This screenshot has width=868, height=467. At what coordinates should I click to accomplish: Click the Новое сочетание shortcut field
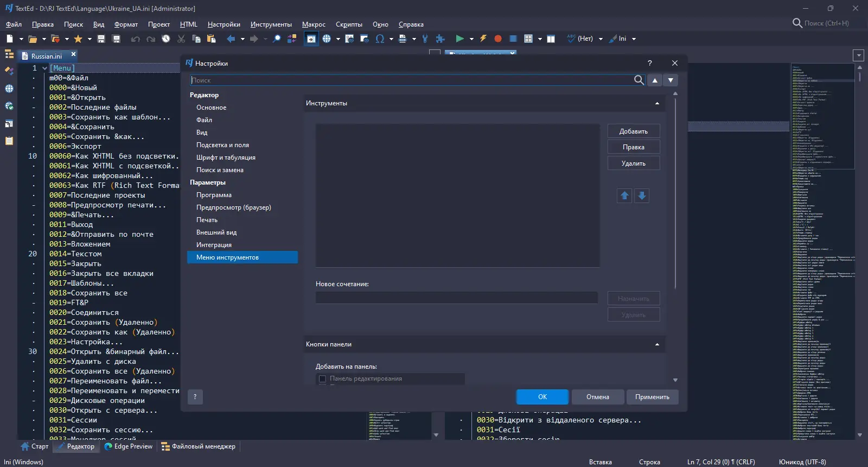click(x=457, y=298)
